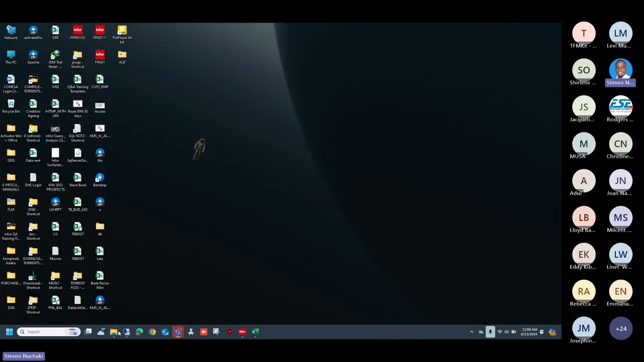Launch Google Chrome from the taskbar
644x362 pixels.
pos(152,332)
